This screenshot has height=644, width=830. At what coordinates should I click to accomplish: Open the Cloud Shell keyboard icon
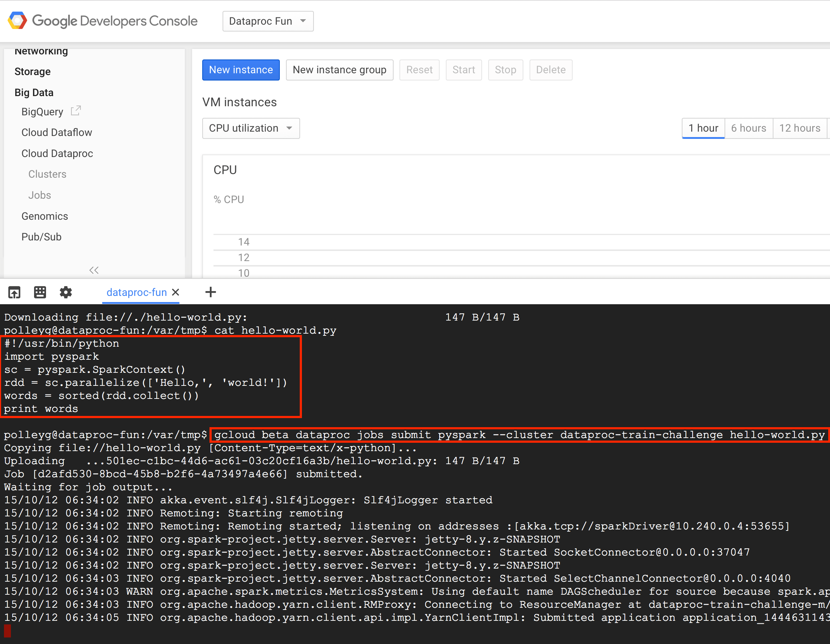tap(40, 292)
